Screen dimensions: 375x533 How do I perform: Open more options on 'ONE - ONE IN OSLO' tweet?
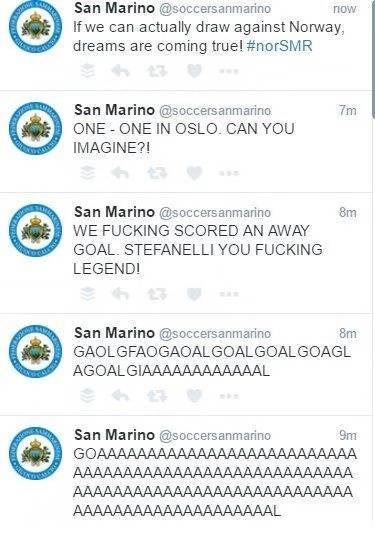(x=229, y=173)
